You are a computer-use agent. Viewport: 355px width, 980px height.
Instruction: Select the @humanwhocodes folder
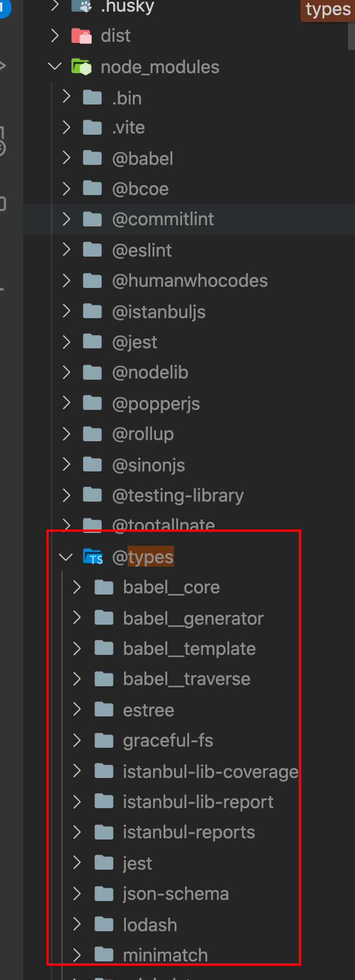tap(190, 280)
